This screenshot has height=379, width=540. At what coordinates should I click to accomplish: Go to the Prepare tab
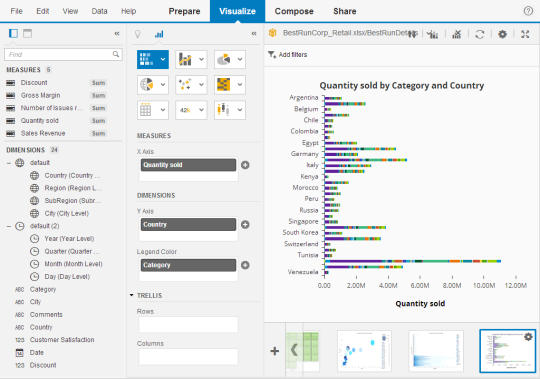(184, 11)
